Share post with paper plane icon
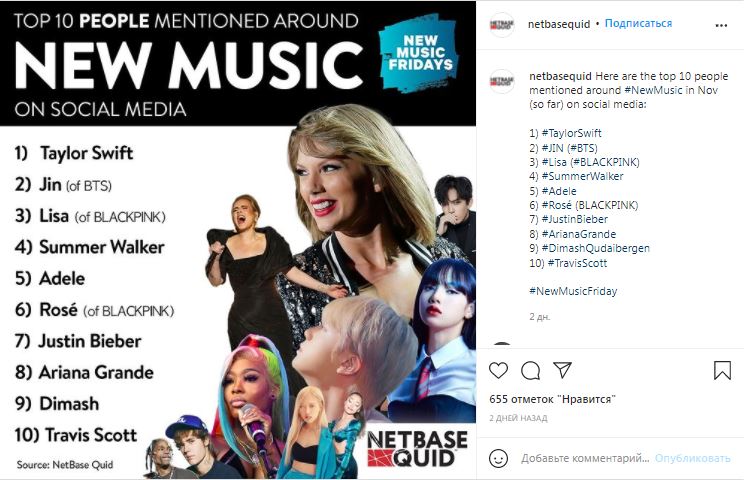Screen dimensions: 744x480 (562, 369)
